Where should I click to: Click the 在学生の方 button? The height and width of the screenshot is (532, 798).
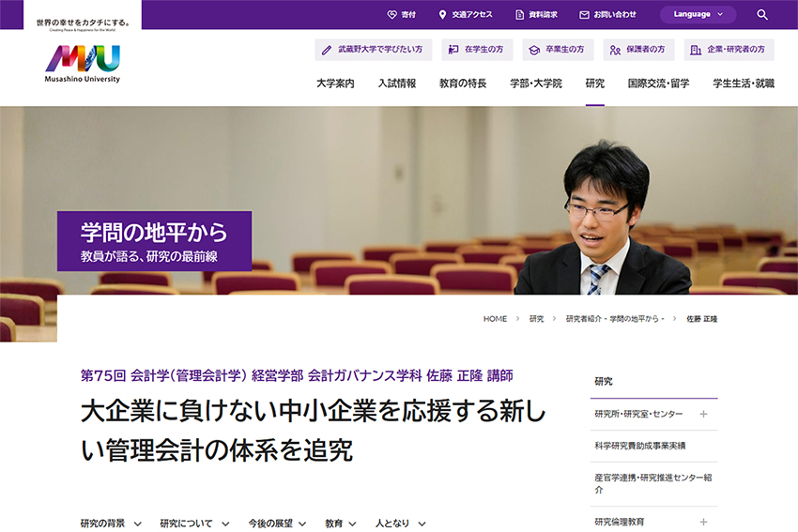(x=477, y=50)
